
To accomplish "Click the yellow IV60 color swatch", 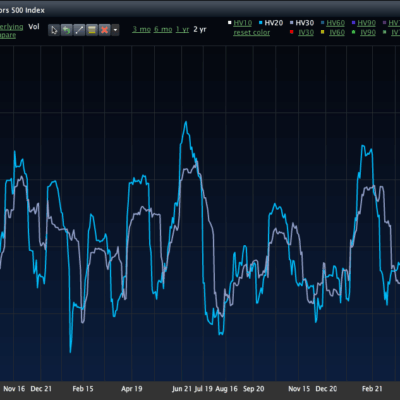I will (x=323, y=32).
